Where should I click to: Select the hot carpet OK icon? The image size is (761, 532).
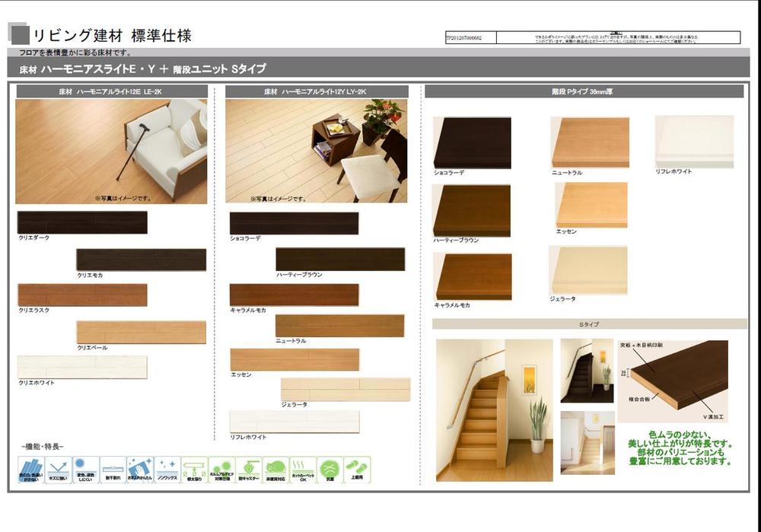(302, 470)
